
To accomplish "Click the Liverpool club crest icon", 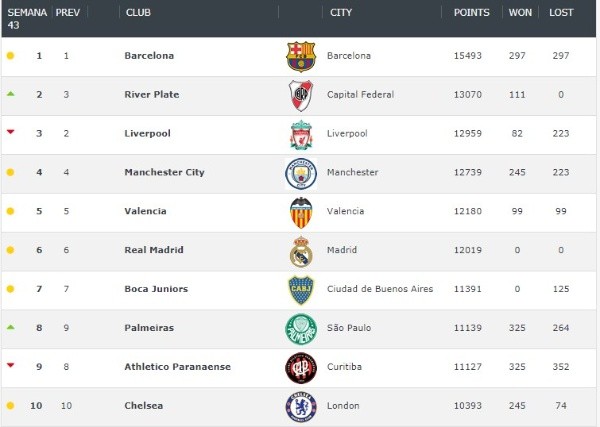I will tap(300, 134).
